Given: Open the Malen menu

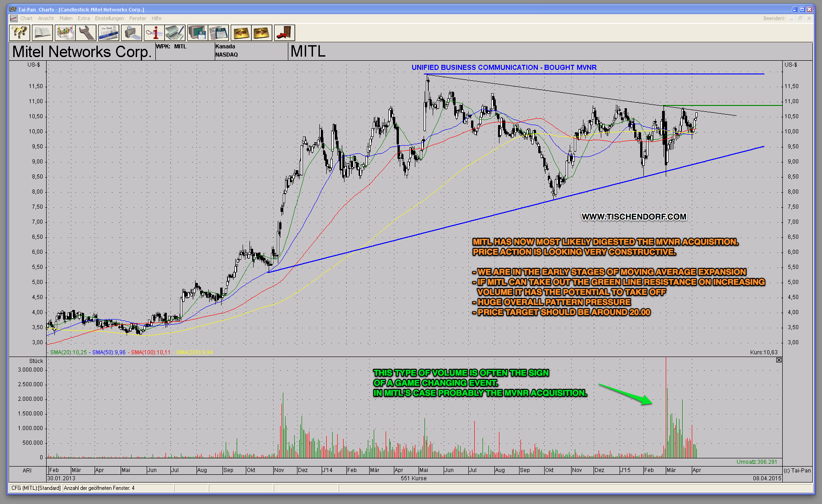Looking at the screenshot, I should click(x=66, y=18).
